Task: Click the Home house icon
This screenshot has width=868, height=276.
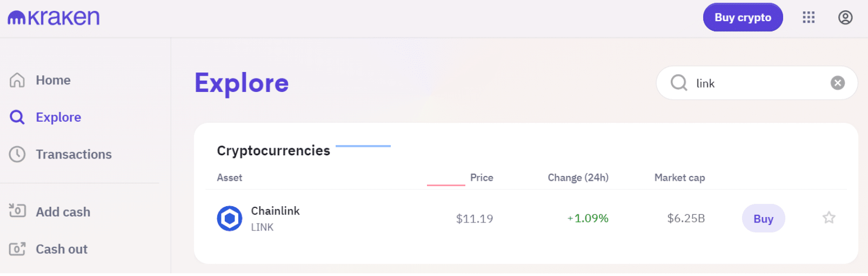Action: pos(17,80)
